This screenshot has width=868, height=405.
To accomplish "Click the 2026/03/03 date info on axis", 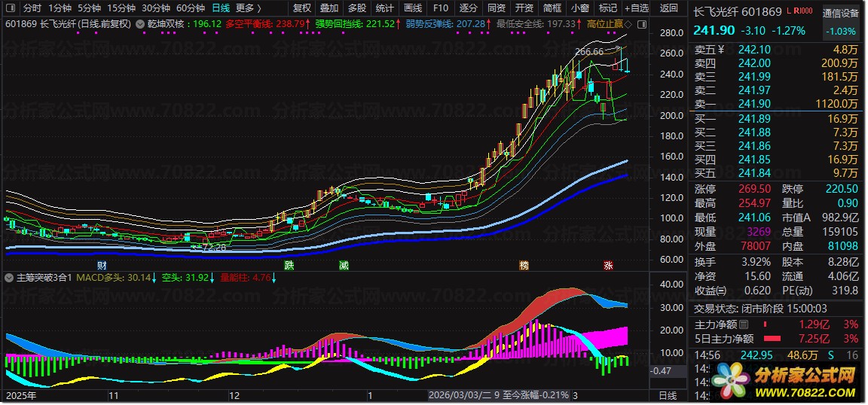I will click(x=499, y=396).
